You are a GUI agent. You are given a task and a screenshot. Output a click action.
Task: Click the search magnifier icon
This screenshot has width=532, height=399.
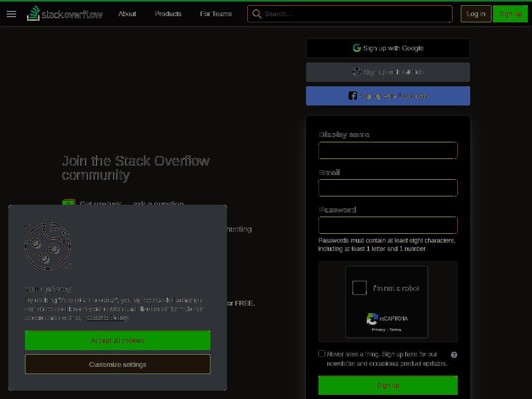pyautogui.click(x=257, y=14)
